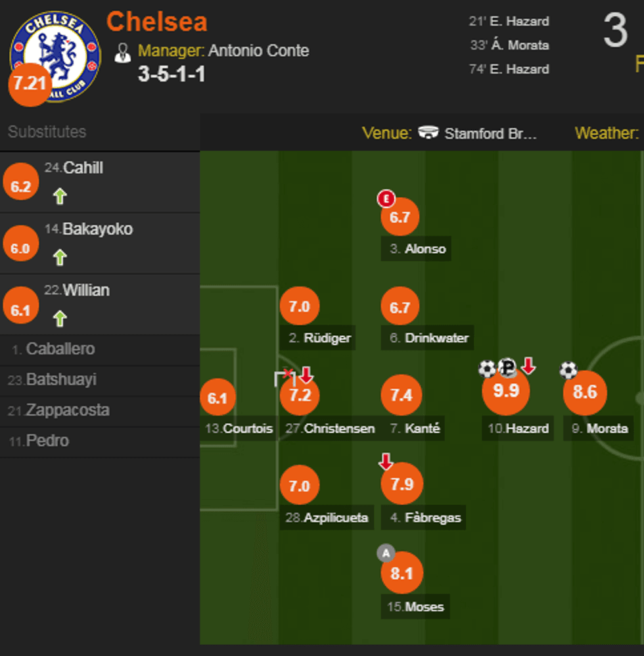
Task: Select substitute Bakayoko in the list
Action: coord(97,229)
